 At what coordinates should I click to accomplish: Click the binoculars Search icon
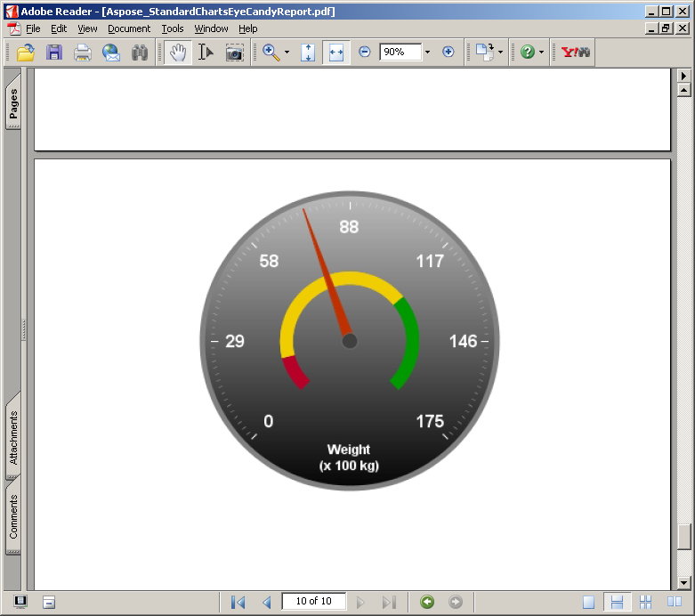pos(140,53)
